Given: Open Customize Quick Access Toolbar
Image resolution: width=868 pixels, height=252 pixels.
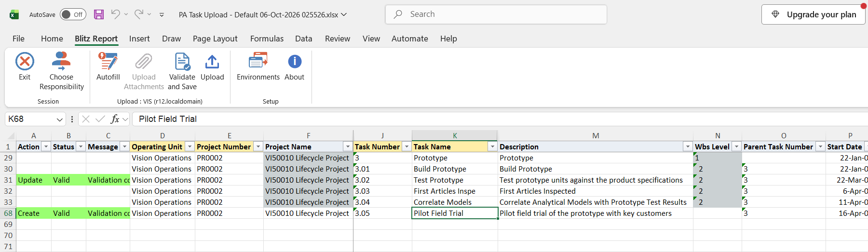Looking at the screenshot, I should point(162,15).
